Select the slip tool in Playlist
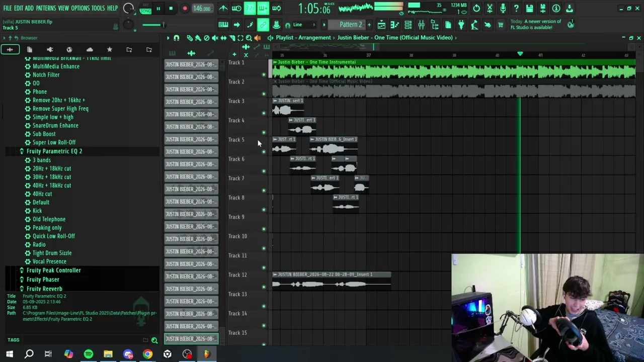The height and width of the screenshot is (362, 644). [223, 38]
